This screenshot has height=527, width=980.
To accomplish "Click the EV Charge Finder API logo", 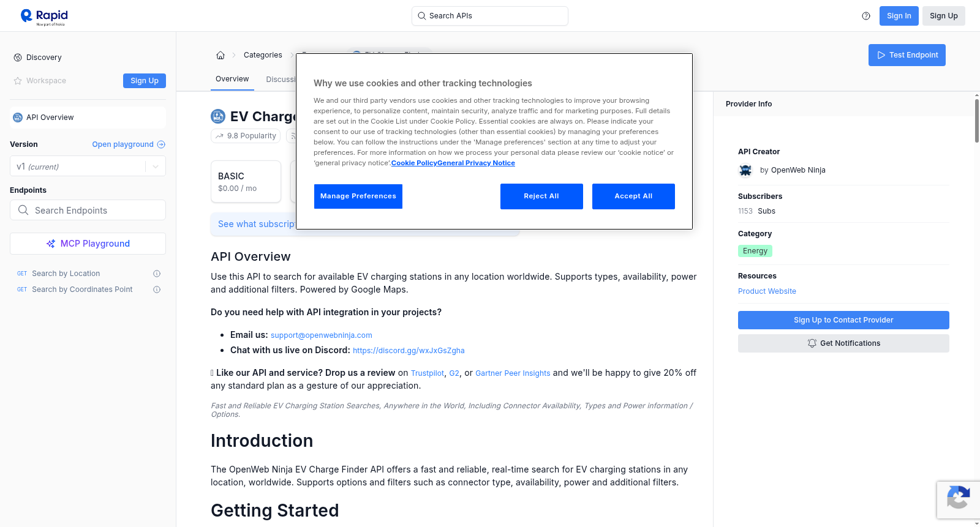I will (x=218, y=116).
